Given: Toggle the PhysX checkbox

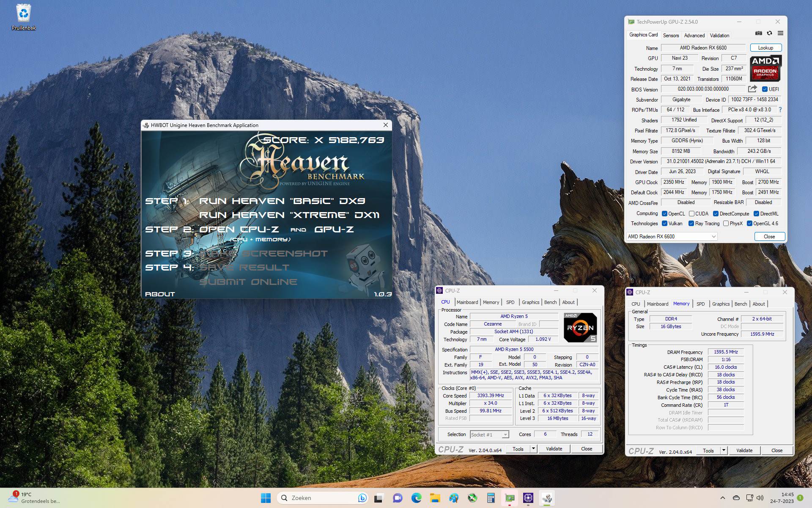Looking at the screenshot, I should point(726,224).
